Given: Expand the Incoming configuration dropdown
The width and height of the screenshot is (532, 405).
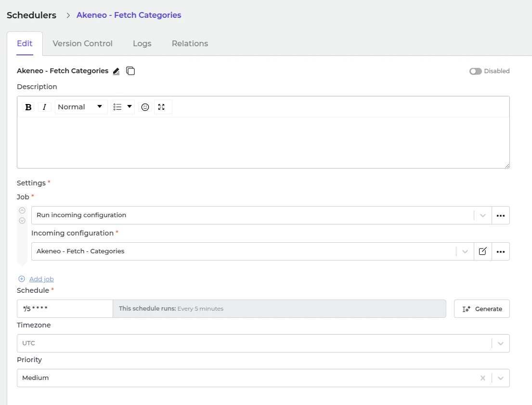Looking at the screenshot, I should pos(465,251).
